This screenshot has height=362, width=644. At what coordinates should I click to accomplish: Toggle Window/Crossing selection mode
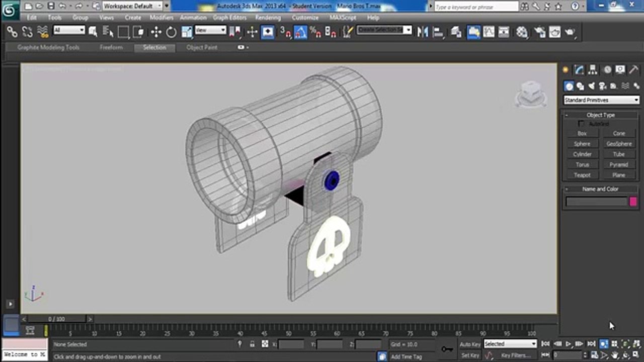pos(138,32)
